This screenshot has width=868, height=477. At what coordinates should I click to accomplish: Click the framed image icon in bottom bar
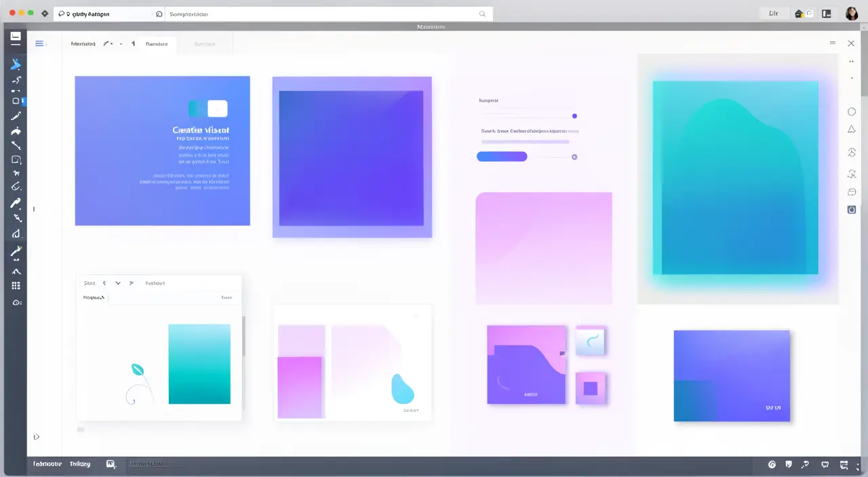tap(111, 464)
